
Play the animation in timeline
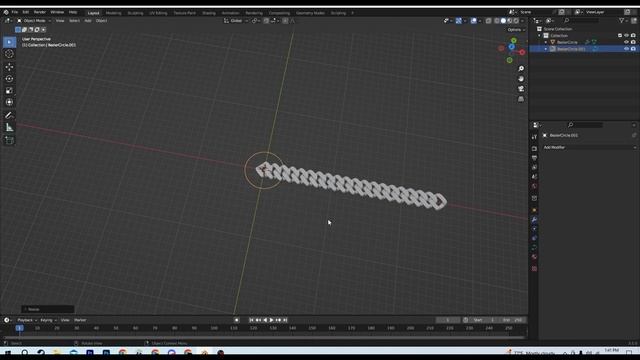point(271,320)
